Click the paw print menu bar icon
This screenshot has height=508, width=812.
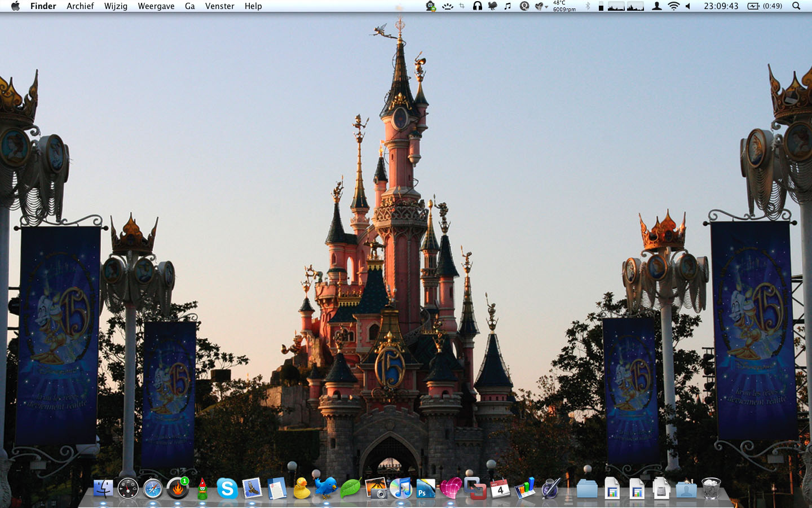click(448, 6)
